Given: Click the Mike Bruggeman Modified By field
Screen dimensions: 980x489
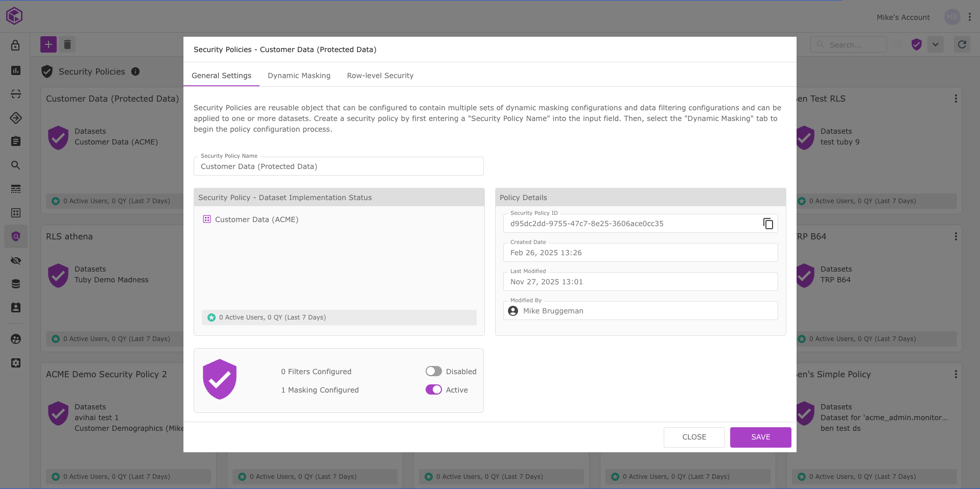Looking at the screenshot, I should coord(641,311).
